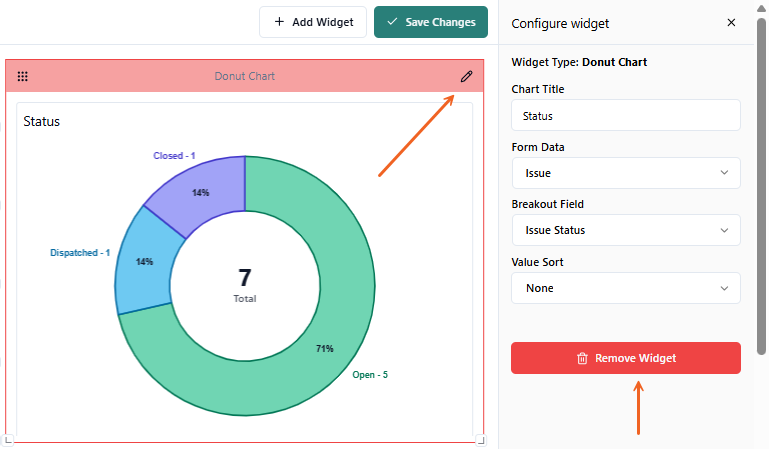Select the blue Dispatched donut segment
This screenshot has height=449, width=769.
143,262
